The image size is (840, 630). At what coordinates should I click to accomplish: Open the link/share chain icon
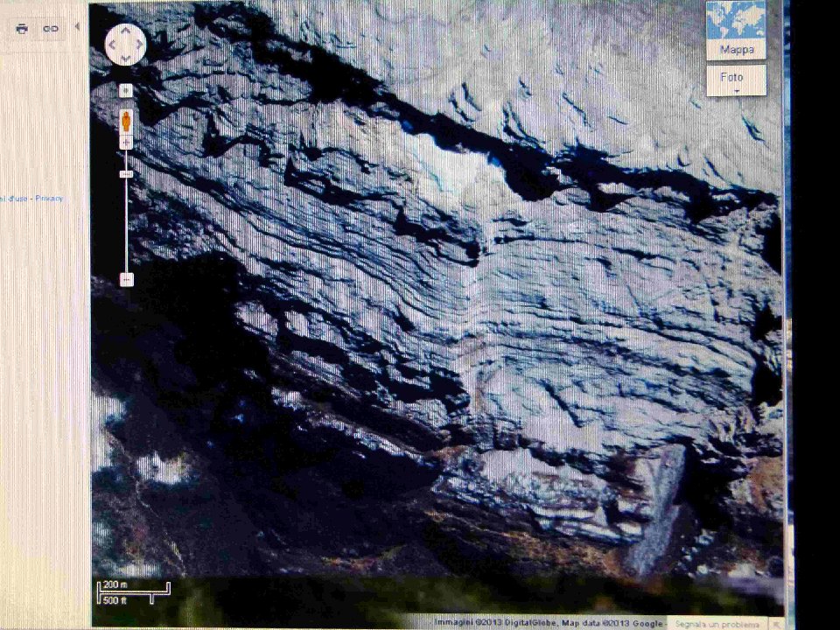tap(51, 29)
